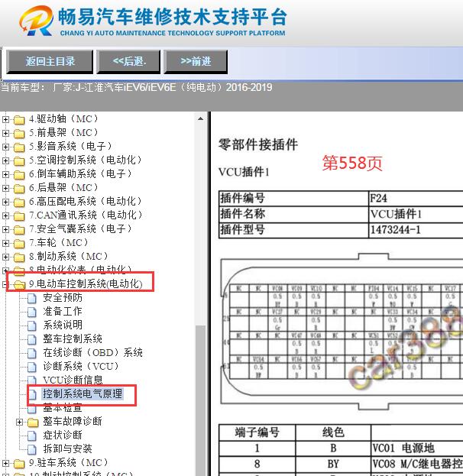463x476 pixels.
Task: Expand the 7.CAN通讯系统 node
Action: 5,215
